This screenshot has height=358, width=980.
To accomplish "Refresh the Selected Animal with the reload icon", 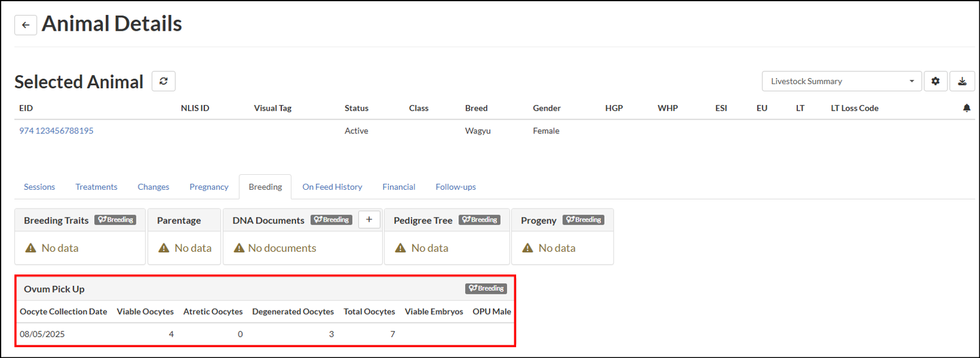I will [x=163, y=81].
